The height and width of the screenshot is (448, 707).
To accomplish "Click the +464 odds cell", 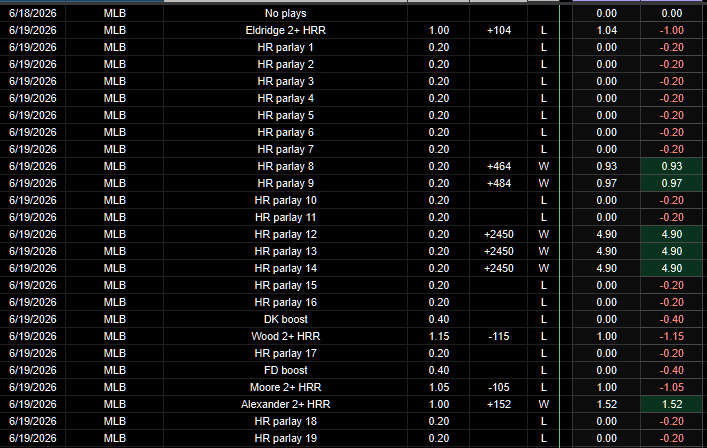I will [x=499, y=166].
